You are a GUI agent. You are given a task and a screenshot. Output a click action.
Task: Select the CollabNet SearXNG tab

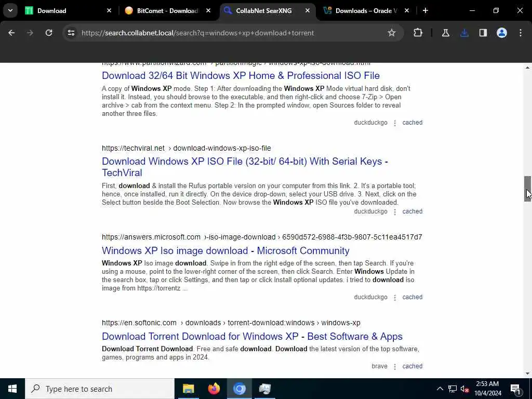pos(263,10)
